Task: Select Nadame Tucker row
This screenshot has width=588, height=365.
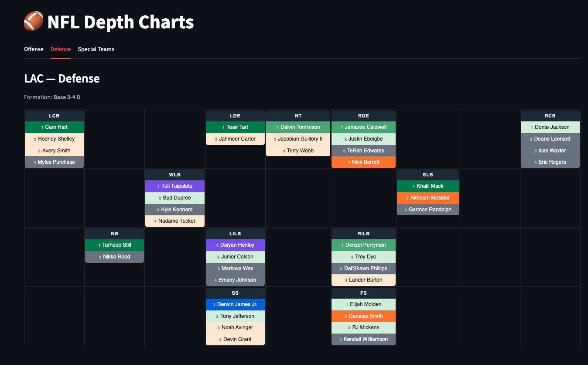Action: coord(174,221)
